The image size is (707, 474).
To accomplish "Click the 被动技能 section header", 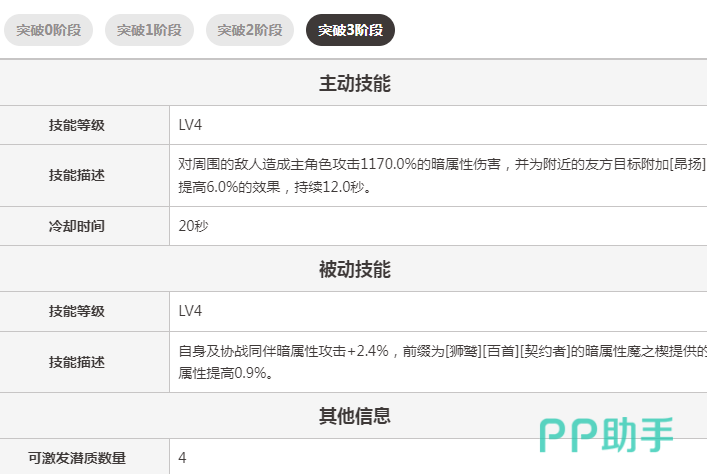I will pos(354,270).
